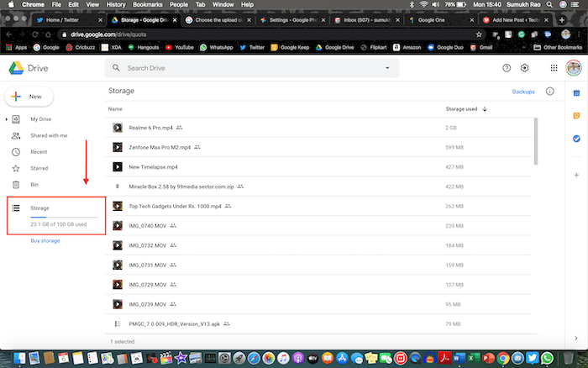Sort by Storage used column header

(461, 108)
